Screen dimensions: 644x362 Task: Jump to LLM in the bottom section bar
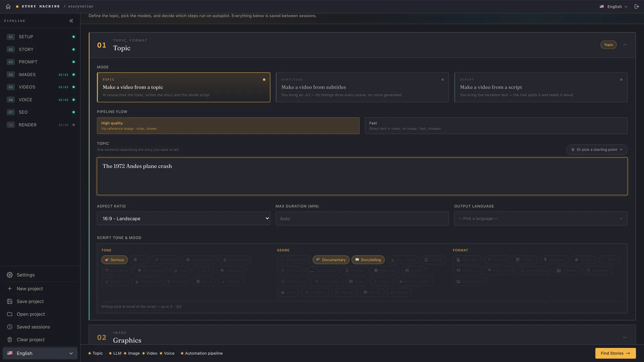click(115, 353)
